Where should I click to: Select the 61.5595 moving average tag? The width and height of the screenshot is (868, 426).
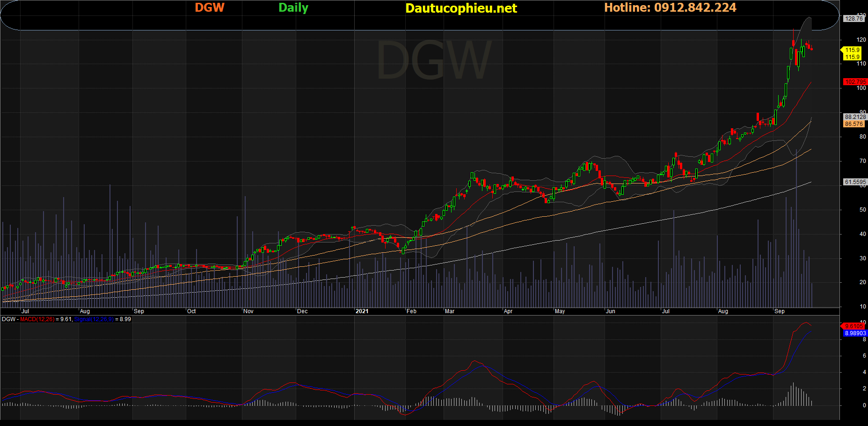point(855,182)
